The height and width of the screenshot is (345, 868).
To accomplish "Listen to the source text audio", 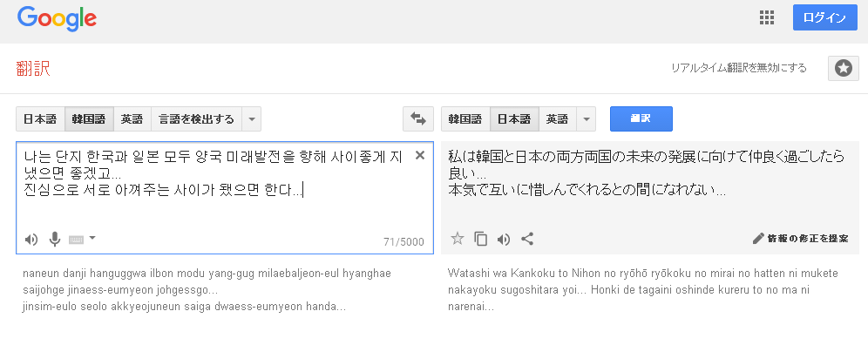I will tap(31, 240).
